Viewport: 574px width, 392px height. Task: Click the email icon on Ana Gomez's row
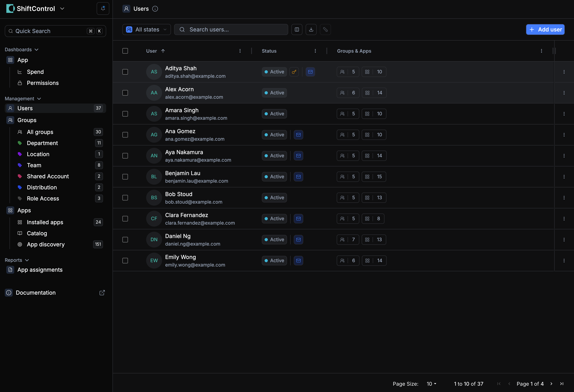pos(298,135)
